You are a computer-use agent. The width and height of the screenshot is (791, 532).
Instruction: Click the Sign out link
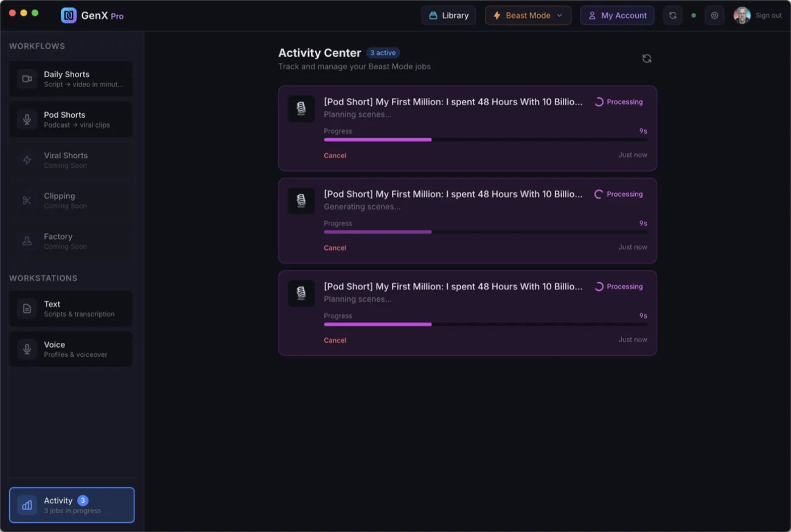[768, 16]
